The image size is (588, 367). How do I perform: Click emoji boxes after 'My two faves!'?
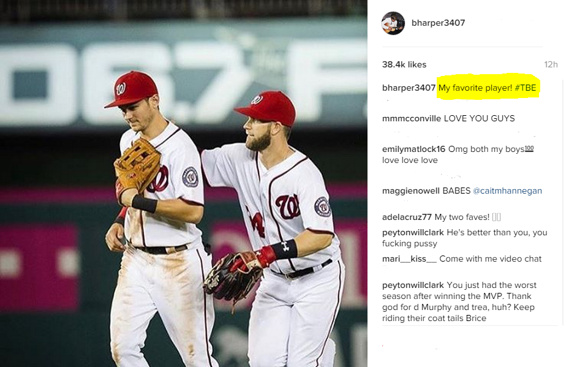(x=497, y=217)
